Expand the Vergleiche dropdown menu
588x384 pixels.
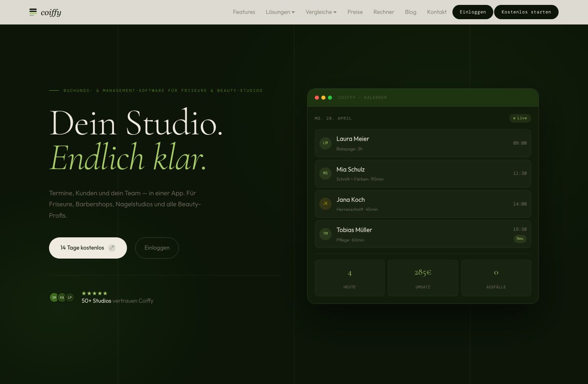click(321, 12)
